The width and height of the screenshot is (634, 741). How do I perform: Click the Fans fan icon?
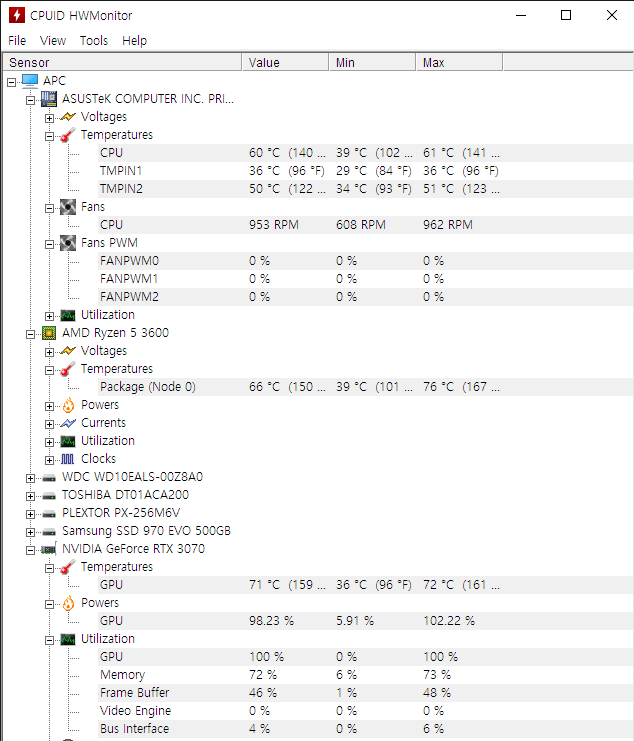click(x=68, y=207)
